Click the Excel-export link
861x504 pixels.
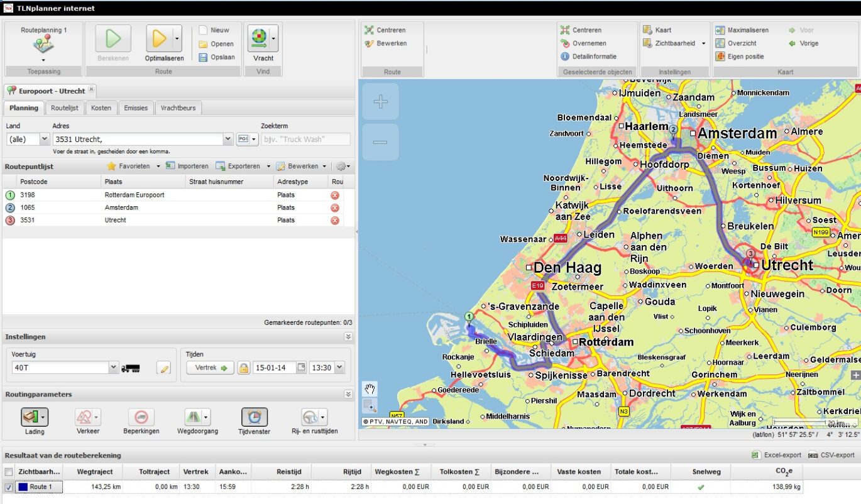click(776, 455)
